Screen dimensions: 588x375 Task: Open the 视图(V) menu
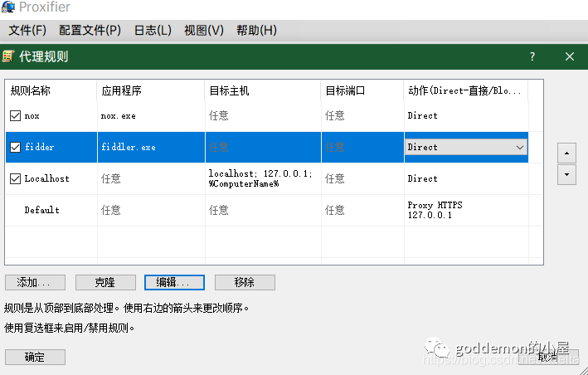pos(204,31)
